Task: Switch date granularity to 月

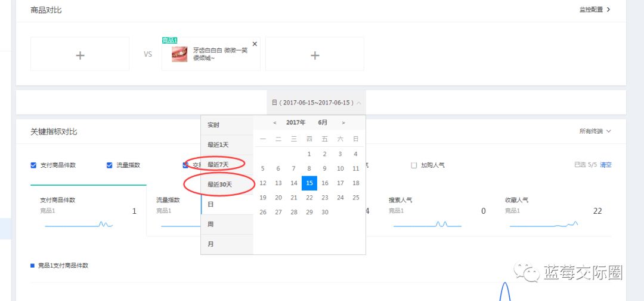Action: (x=227, y=244)
